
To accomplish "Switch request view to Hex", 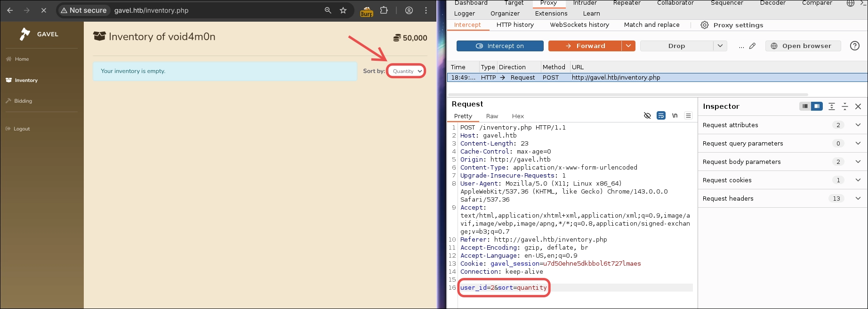I will 518,116.
